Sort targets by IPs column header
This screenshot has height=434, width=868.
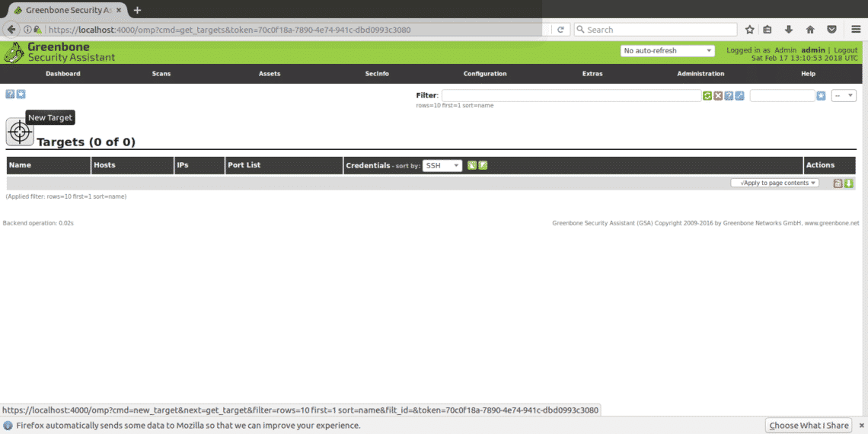pyautogui.click(x=183, y=165)
